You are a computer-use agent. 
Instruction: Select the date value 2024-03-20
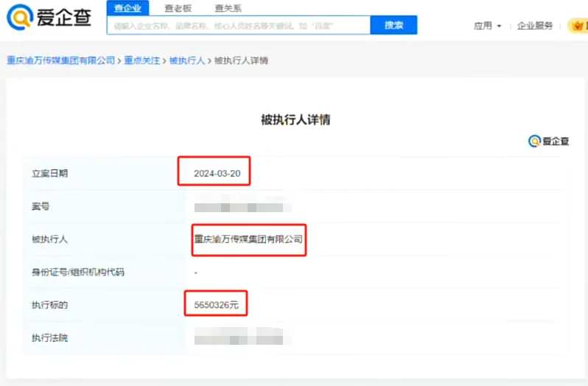click(217, 174)
